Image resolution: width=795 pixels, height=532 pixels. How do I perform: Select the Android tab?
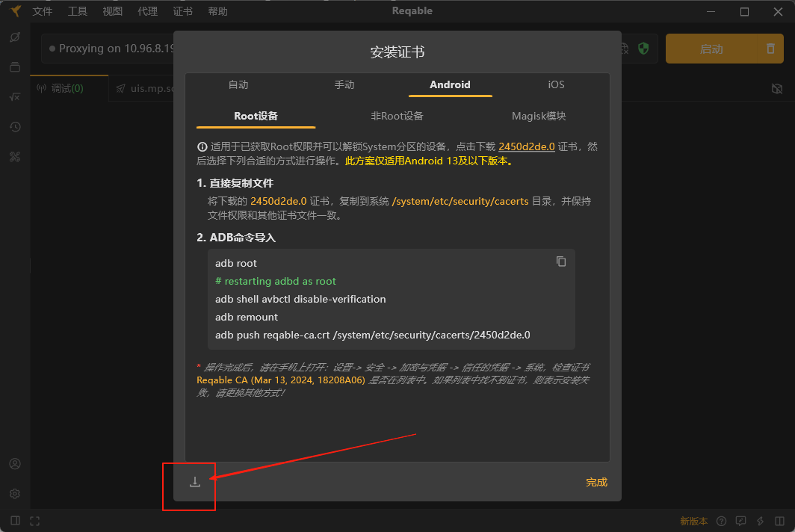pyautogui.click(x=451, y=84)
